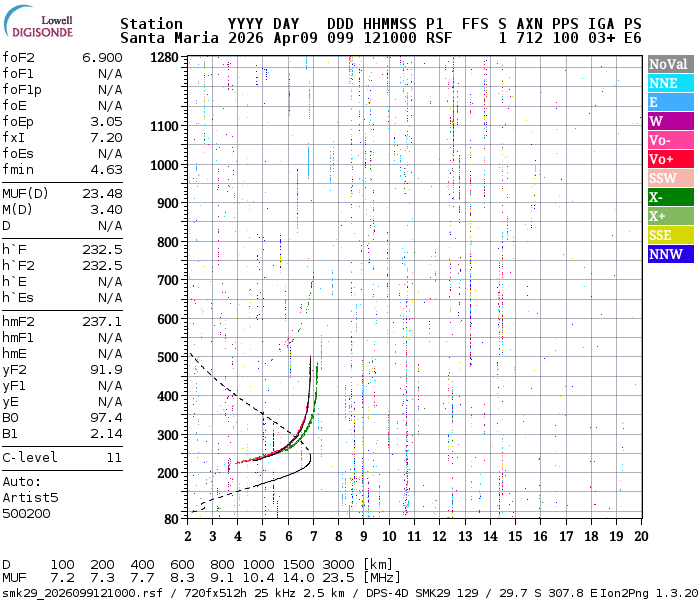This screenshot has height=600, width=700.
Task: Click the B0 value 97.4
Action: 106,417
